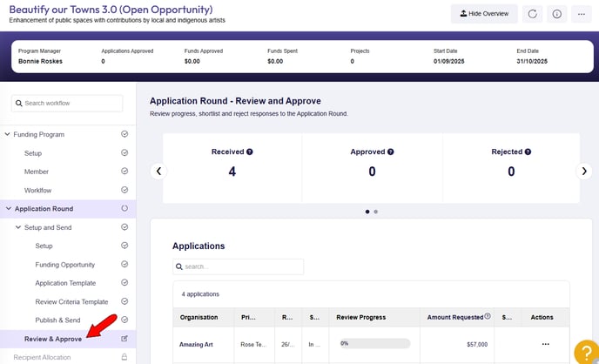This screenshot has width=599, height=364.
Task: Click the lock icon beside Recipient Allocation
Action: [125, 357]
